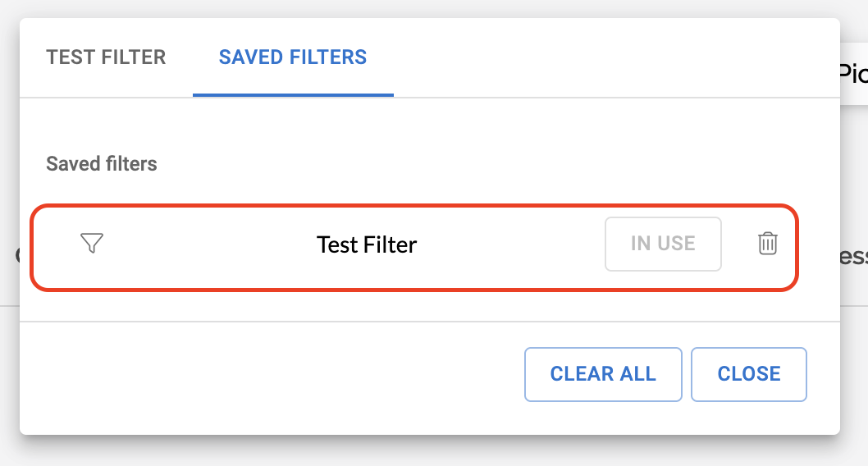Close the filters dialog with CLOSE
The height and width of the screenshot is (466, 868).
click(x=749, y=374)
